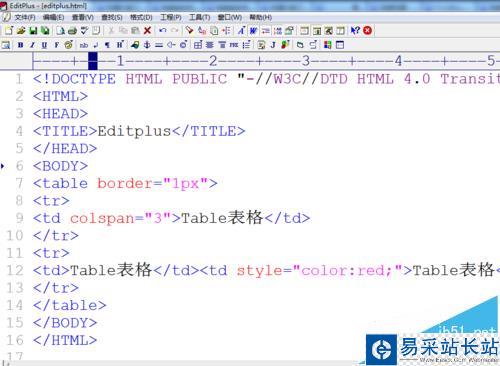Click the bookmark arrow beside line 6
This screenshot has width=500, height=366.
coord(3,166)
